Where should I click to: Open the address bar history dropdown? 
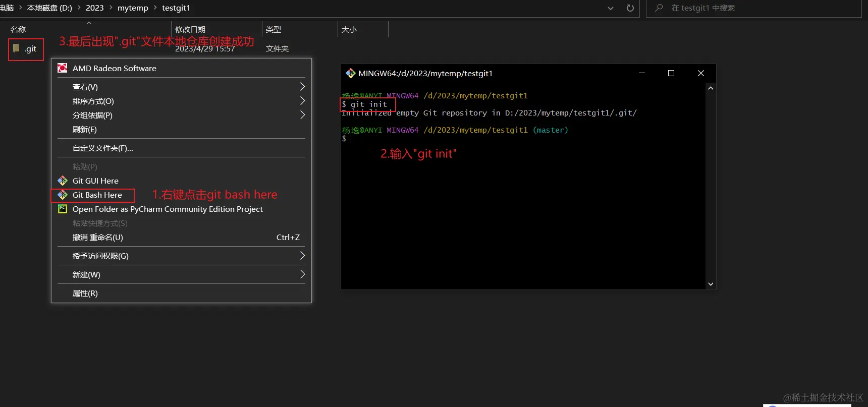[611, 8]
